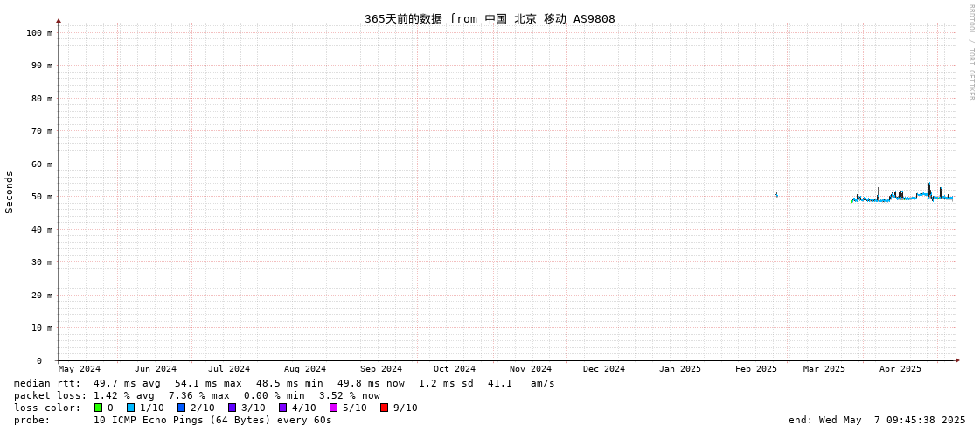Click the '50 m' y-axis value
Viewport: 980px width, 432px height.
tap(42, 196)
